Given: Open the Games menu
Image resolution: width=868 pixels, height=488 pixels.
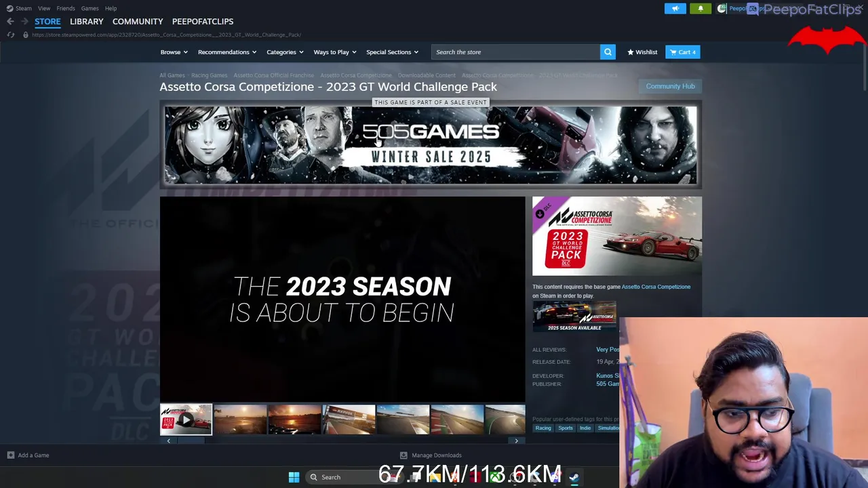Looking at the screenshot, I should [x=90, y=8].
